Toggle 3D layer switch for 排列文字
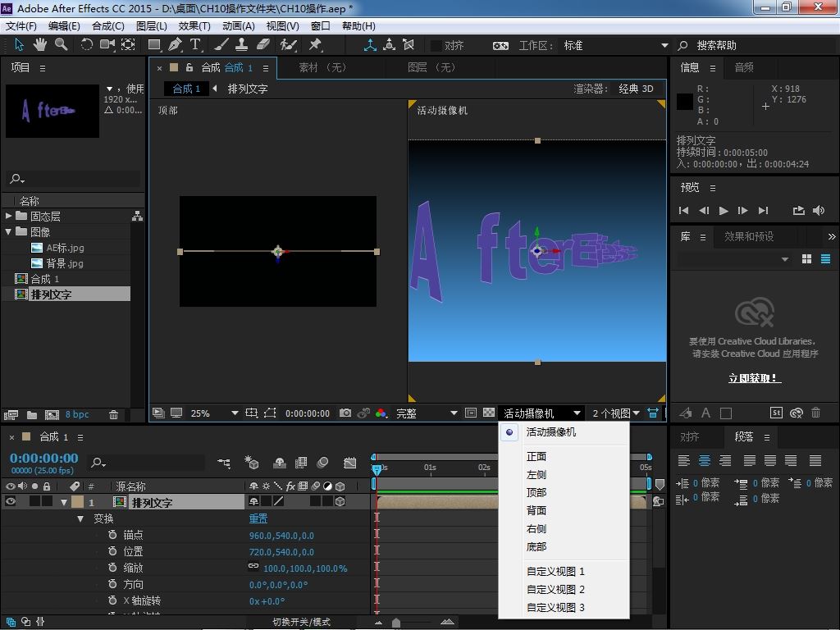 pos(340,501)
